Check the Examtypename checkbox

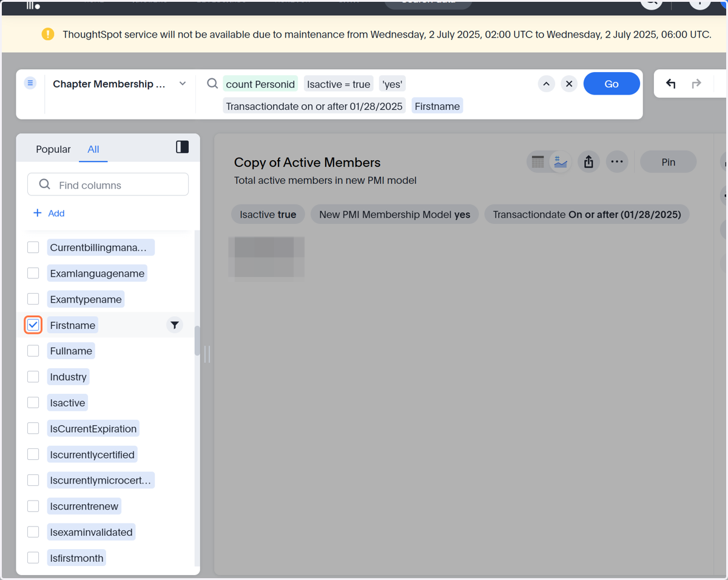coord(33,299)
